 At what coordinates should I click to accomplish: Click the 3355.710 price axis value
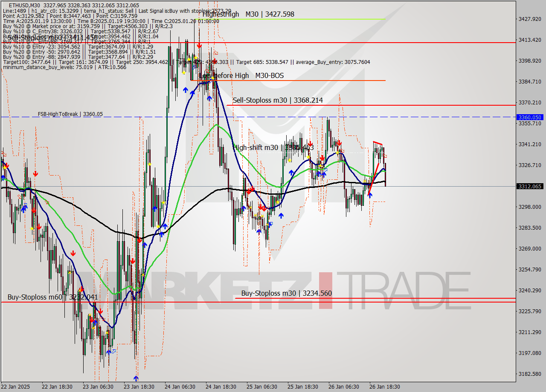point(530,123)
